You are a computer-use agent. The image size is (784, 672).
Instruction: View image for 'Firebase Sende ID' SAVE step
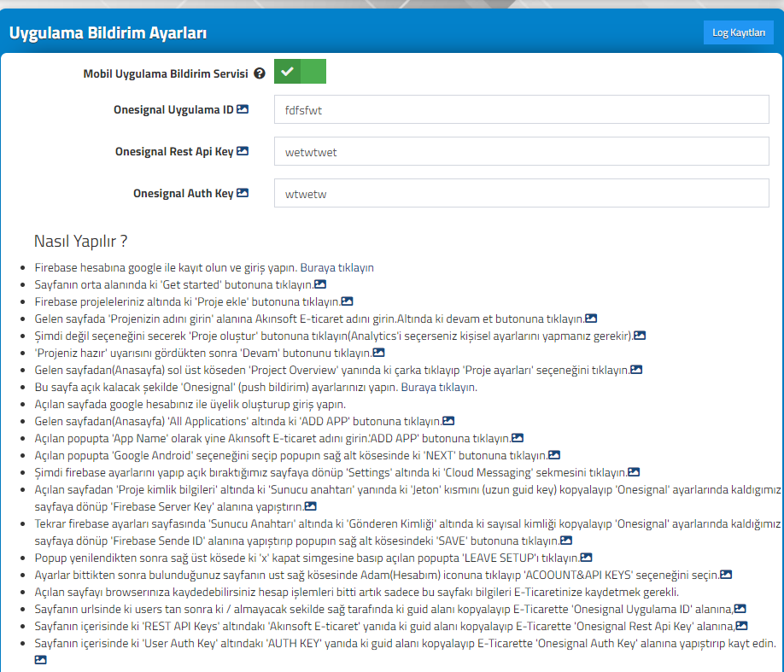coord(566,541)
